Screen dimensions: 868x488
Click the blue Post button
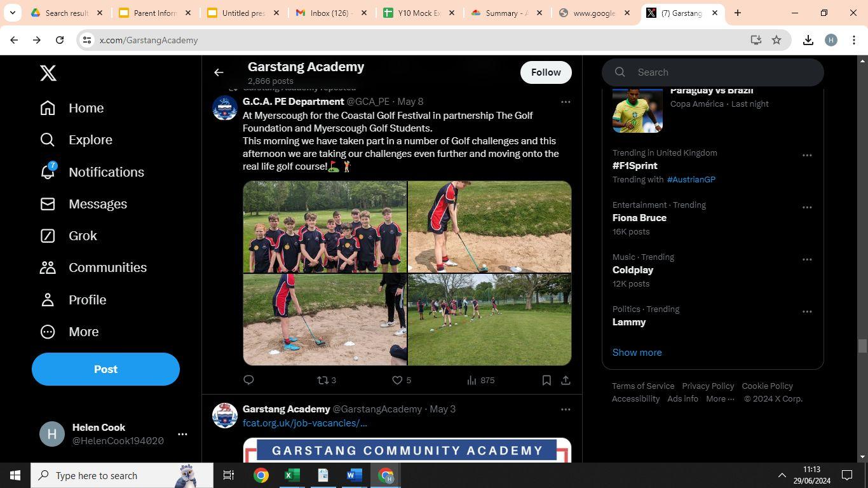pyautogui.click(x=105, y=369)
